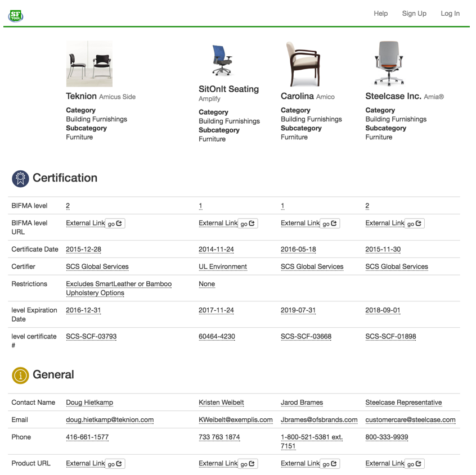Click email Jbrames@ofsbrands.com
The height and width of the screenshot is (475, 476).
point(319,420)
